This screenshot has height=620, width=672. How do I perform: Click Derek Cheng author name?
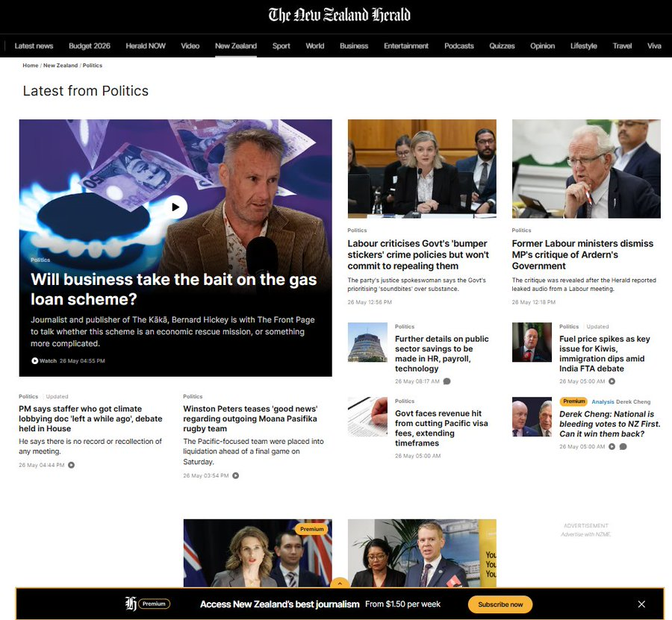(x=633, y=401)
